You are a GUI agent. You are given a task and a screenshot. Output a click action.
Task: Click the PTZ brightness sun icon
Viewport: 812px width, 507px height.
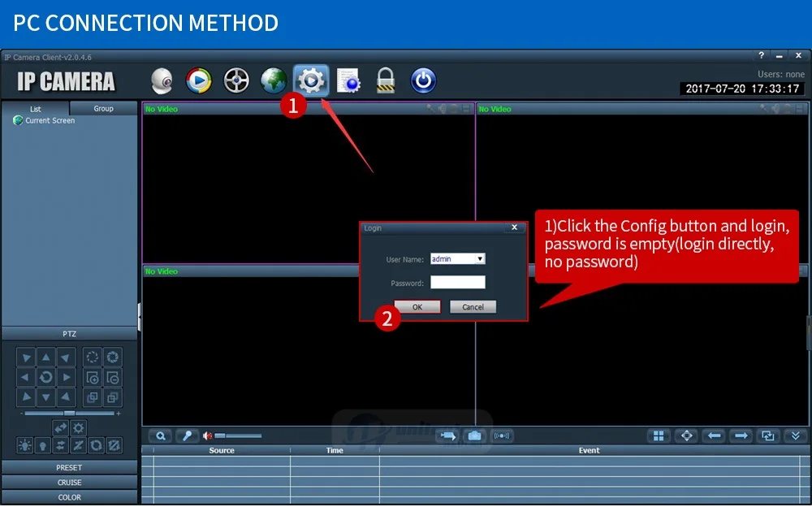click(x=78, y=428)
